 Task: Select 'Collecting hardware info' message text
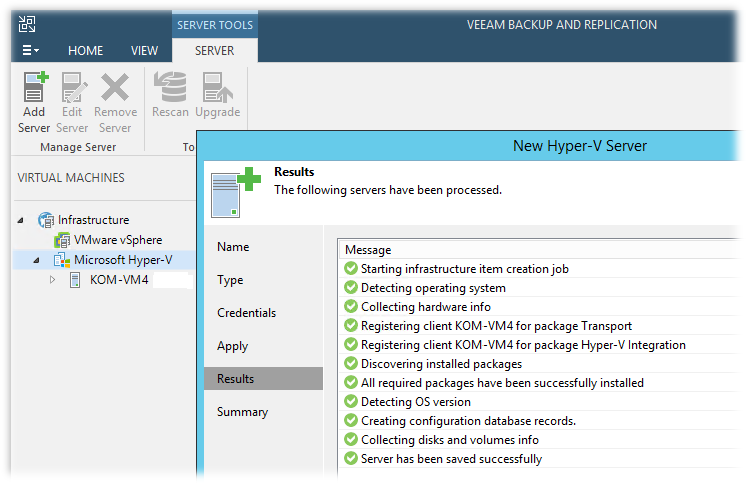point(426,307)
